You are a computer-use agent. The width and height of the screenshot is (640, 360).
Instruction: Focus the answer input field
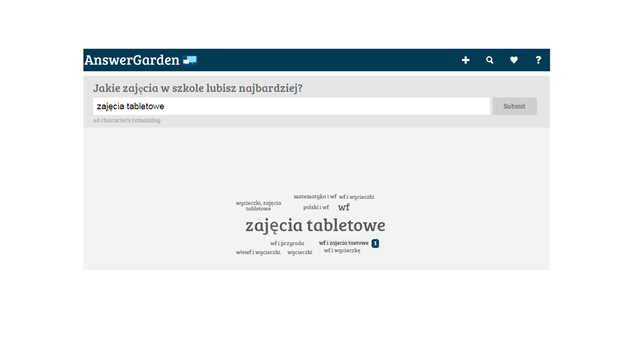pos(291,106)
